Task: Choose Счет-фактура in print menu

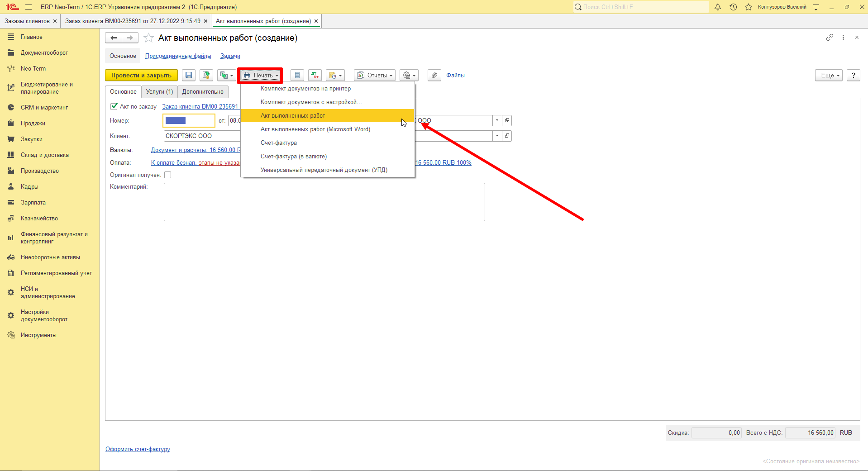Action: [328, 143]
